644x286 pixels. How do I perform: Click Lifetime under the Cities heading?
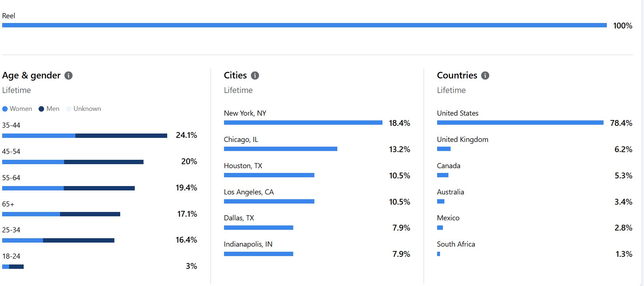coord(238,90)
